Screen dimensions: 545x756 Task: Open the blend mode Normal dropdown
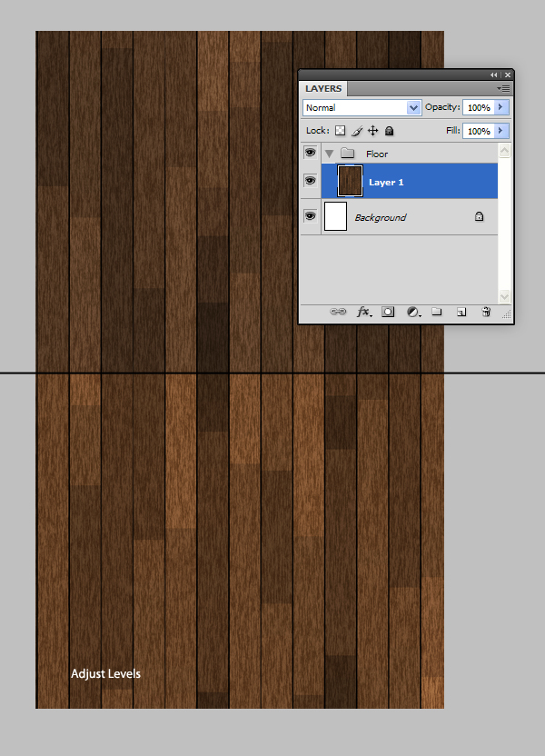(362, 107)
